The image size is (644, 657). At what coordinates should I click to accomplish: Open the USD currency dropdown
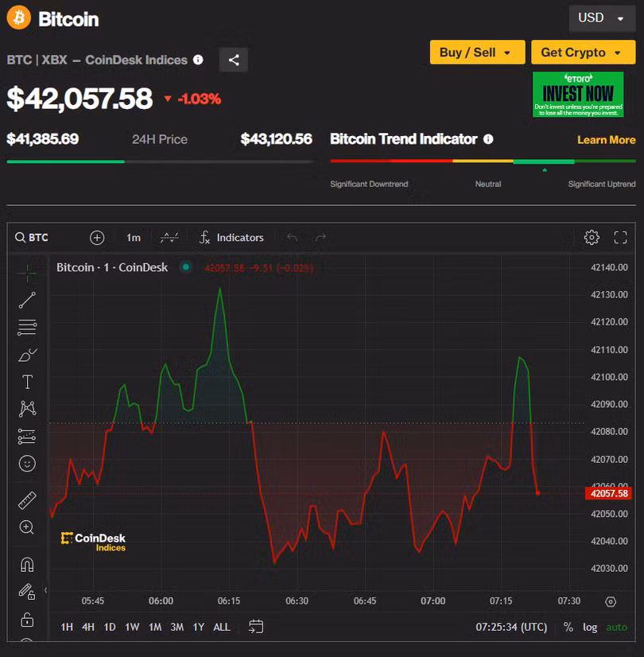click(602, 17)
